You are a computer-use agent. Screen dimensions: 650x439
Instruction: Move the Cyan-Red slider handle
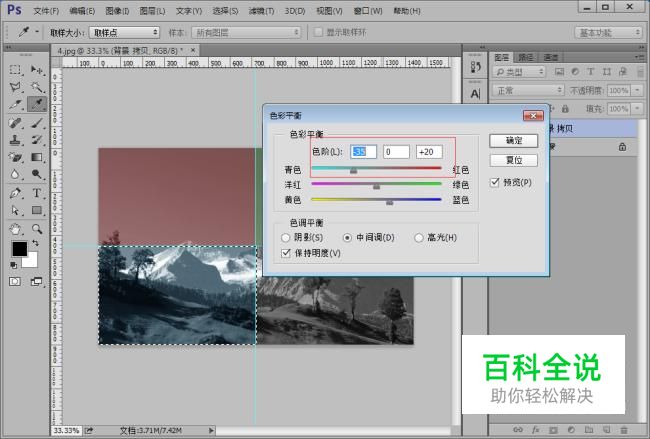tap(353, 170)
